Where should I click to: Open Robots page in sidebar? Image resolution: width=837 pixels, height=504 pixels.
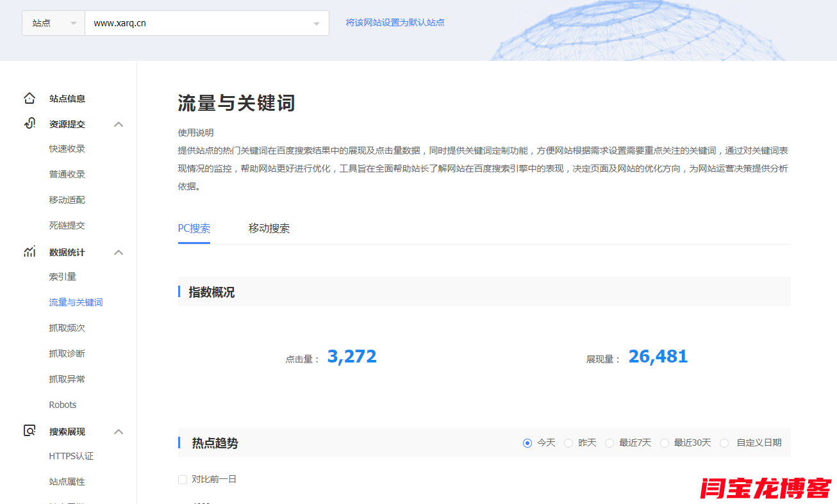click(63, 405)
